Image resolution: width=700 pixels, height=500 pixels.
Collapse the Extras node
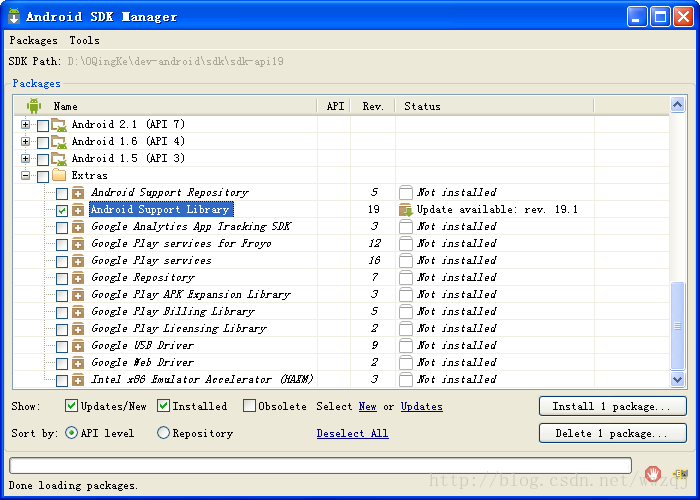coord(25,175)
